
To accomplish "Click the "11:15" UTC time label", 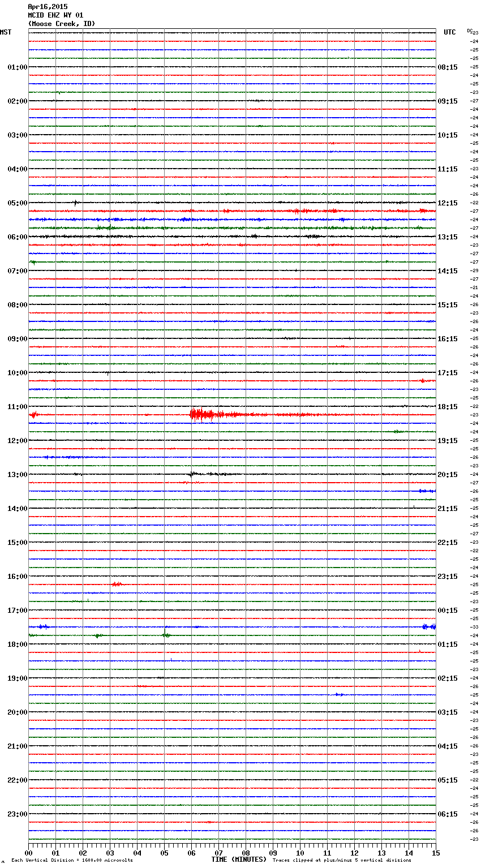I will click(448, 169).
